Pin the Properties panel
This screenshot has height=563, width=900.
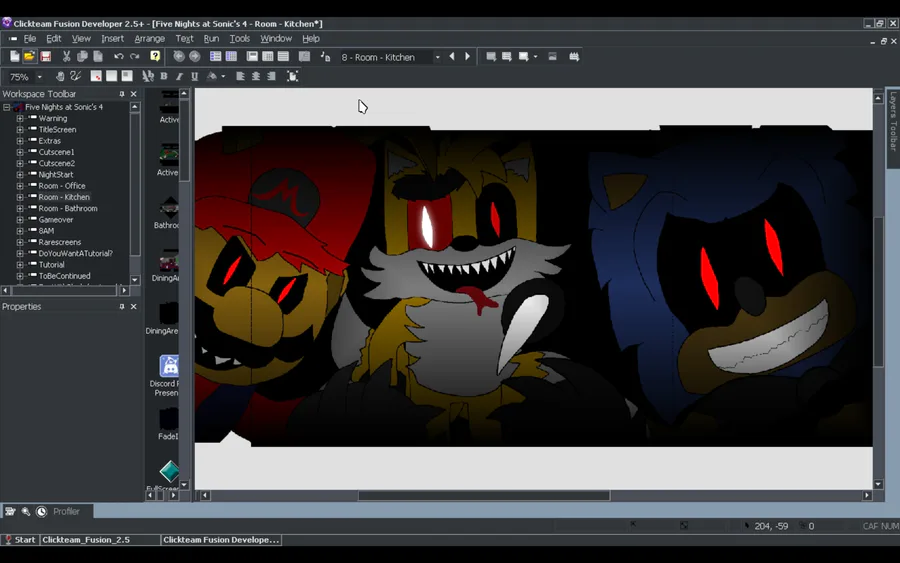click(x=122, y=307)
